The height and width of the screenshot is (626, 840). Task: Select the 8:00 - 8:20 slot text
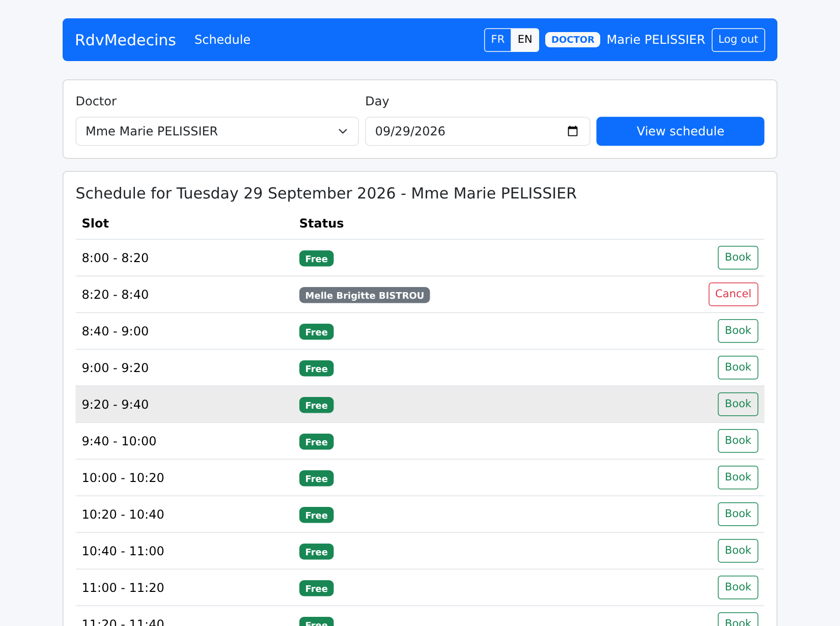point(115,258)
